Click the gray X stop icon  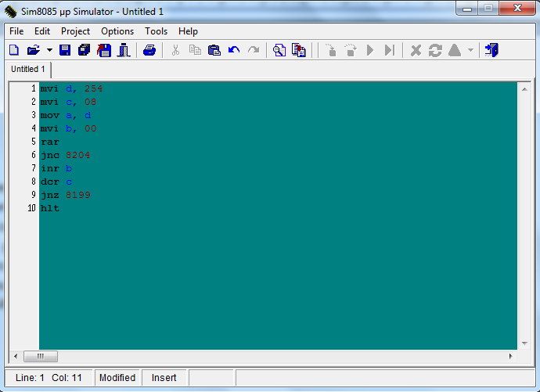pyautogui.click(x=416, y=51)
